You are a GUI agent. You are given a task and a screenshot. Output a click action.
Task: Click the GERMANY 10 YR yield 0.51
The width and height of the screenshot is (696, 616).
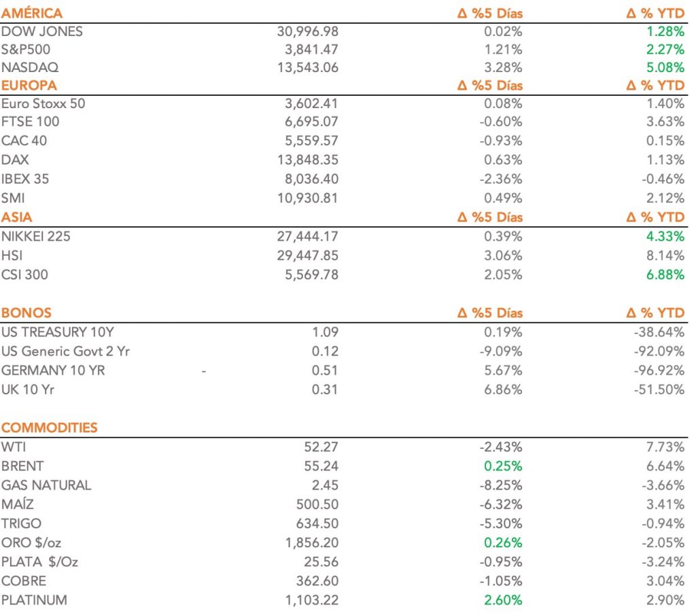click(325, 371)
